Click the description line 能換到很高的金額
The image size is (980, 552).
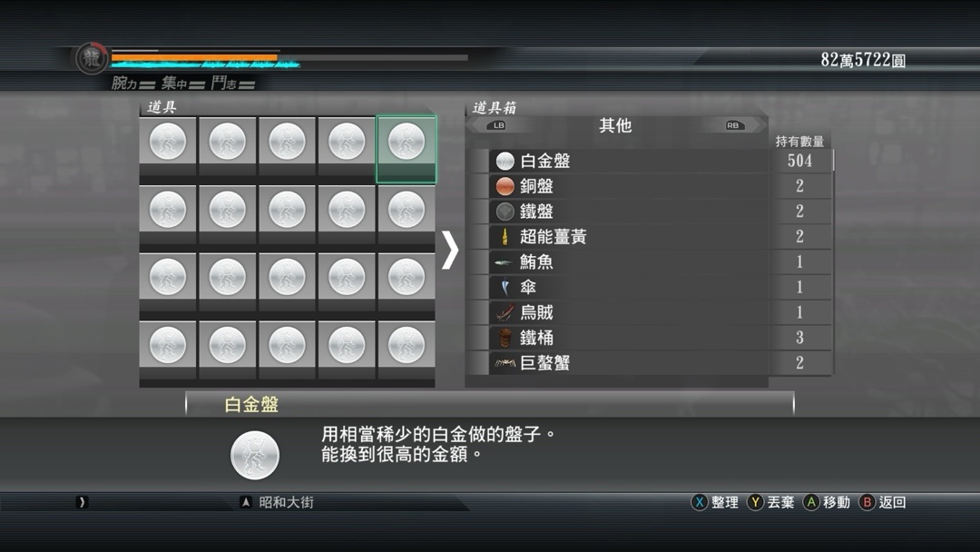(x=402, y=455)
